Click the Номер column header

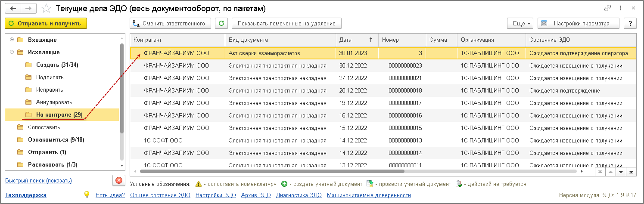(402, 40)
